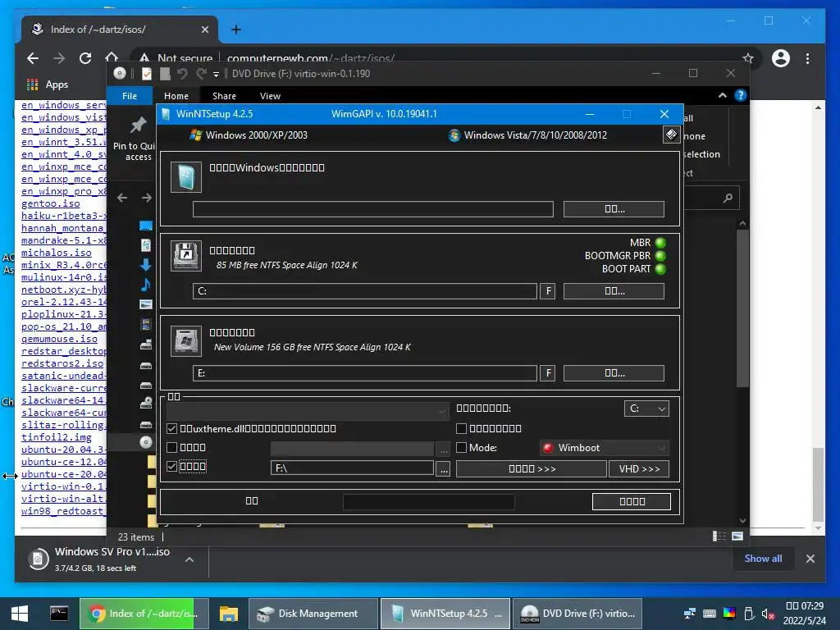Viewport: 840px width, 630px height.
Task: Click the network tray icon
Action: pyautogui.click(x=689, y=614)
